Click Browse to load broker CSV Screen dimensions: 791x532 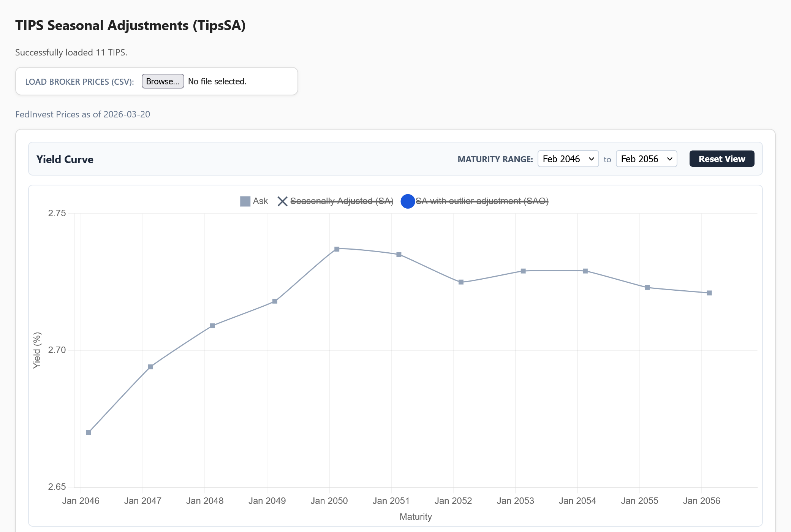[x=163, y=81]
